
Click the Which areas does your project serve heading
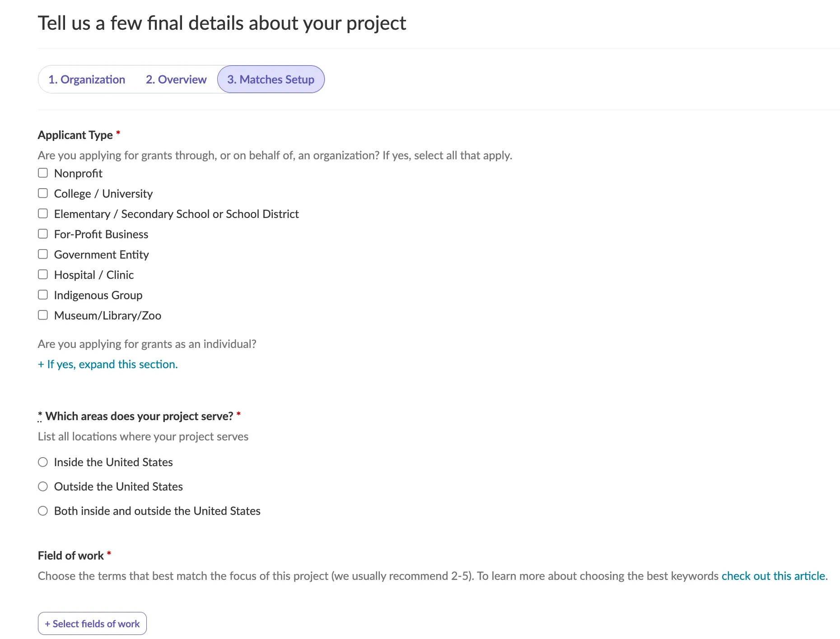(x=138, y=416)
